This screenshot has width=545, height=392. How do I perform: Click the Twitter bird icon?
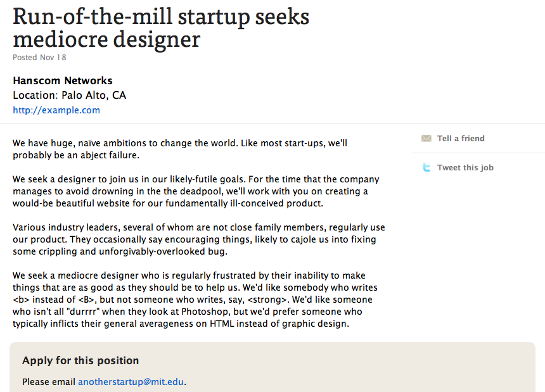[x=426, y=168]
